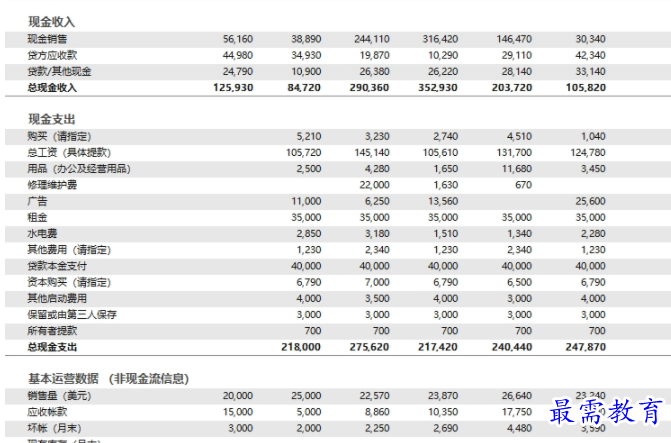This screenshot has height=443, width=671.
Task: Click the 基本运营数据 (非现金流信息) heading
Action: [x=108, y=379]
